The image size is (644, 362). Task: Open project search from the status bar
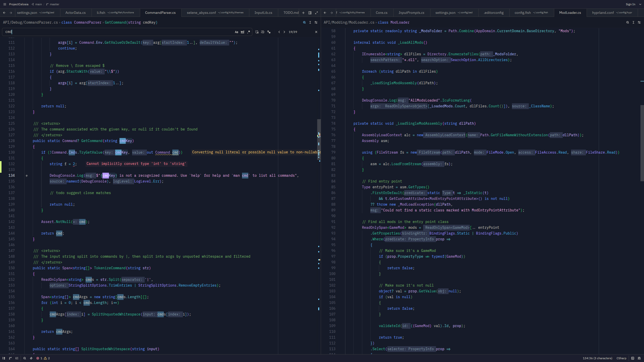coord(25,358)
